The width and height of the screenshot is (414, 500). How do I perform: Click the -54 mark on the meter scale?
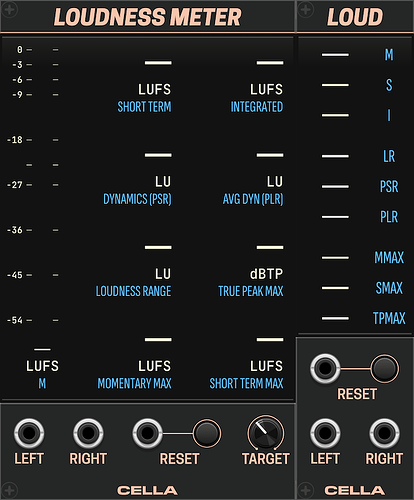pos(15,320)
